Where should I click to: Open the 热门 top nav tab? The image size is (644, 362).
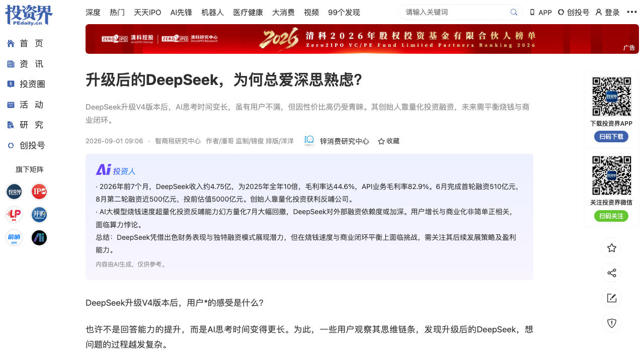coord(117,13)
